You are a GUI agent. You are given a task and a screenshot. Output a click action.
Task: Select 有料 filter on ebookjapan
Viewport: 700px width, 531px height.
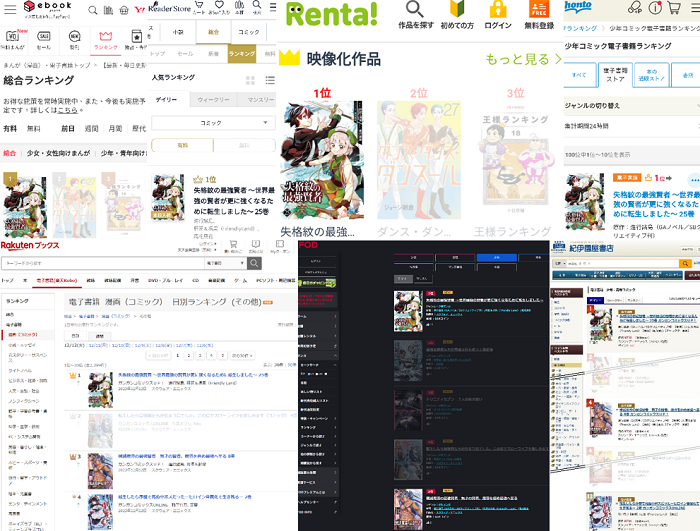tap(10, 129)
